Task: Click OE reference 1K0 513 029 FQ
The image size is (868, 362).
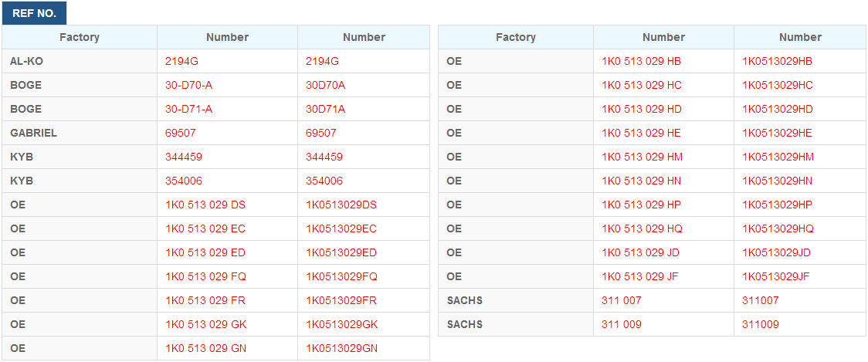Action: 206,276
